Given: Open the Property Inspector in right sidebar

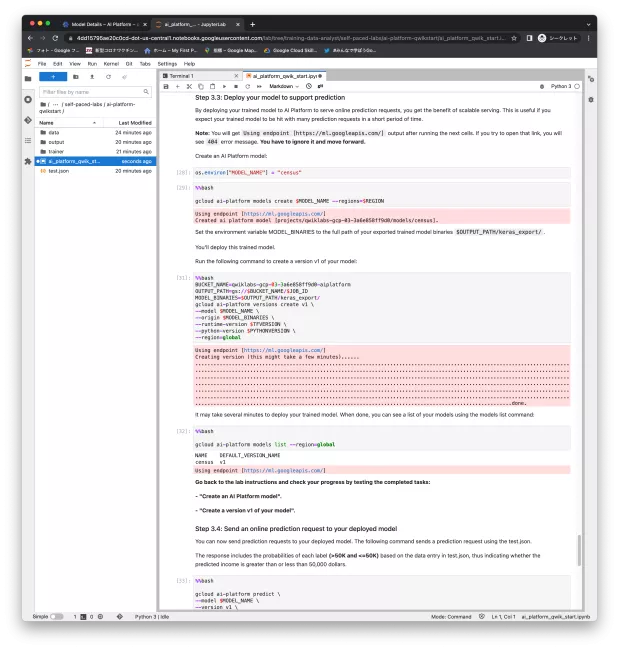Looking at the screenshot, I should pyautogui.click(x=591, y=79).
